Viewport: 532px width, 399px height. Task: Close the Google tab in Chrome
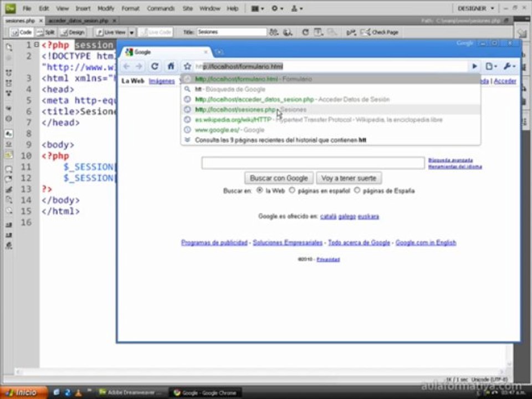[x=206, y=52]
